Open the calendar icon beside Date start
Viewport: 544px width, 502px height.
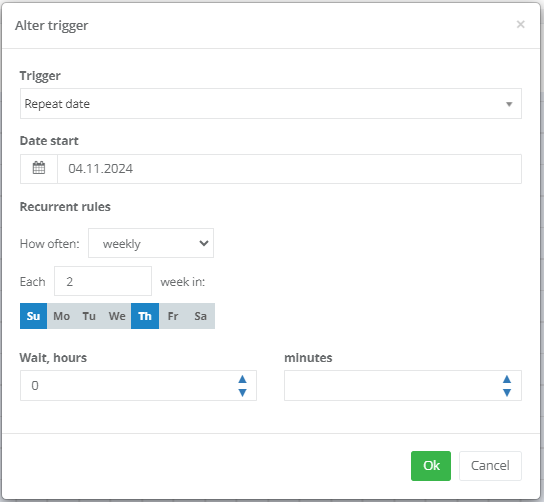[x=39, y=169]
